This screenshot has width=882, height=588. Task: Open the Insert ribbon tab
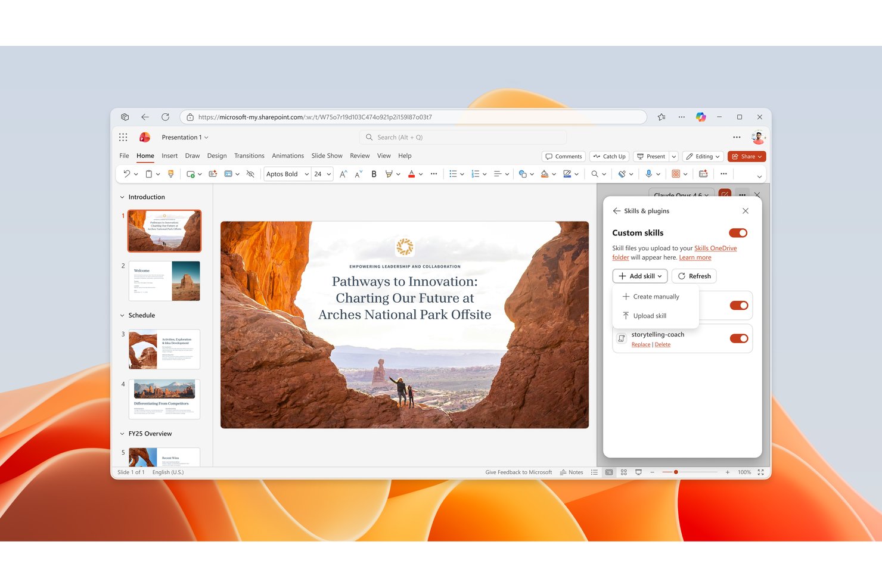169,155
